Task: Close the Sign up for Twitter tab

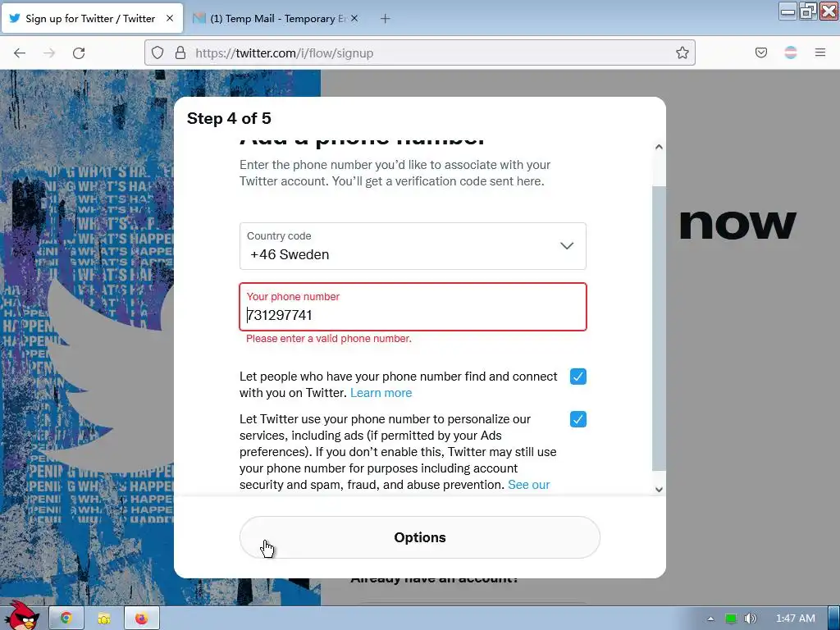Action: tap(170, 18)
